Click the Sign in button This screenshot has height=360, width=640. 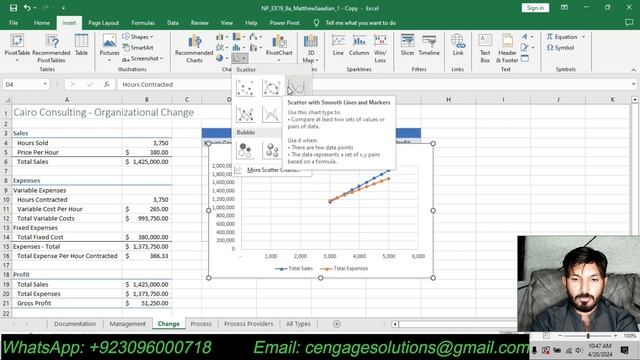(535, 8)
